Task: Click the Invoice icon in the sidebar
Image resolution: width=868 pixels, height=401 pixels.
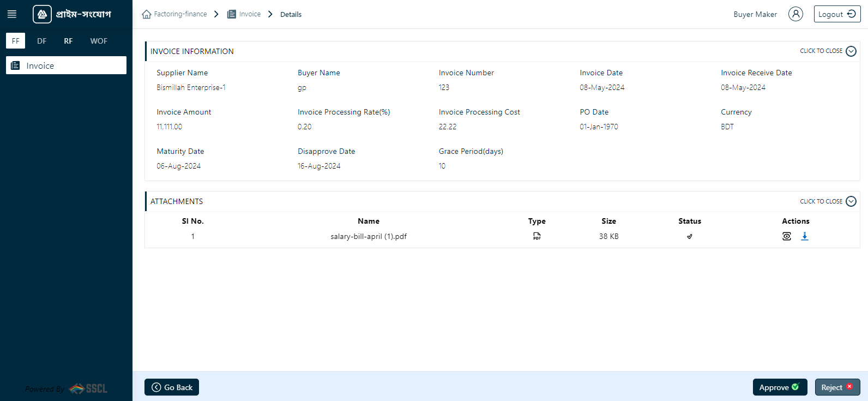Action: tap(15, 65)
